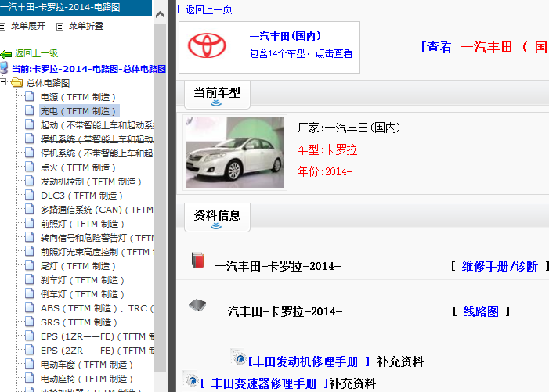549x392 pixels.
Task: Open 一汽丰田(国内) brand link
Action: pos(285,36)
